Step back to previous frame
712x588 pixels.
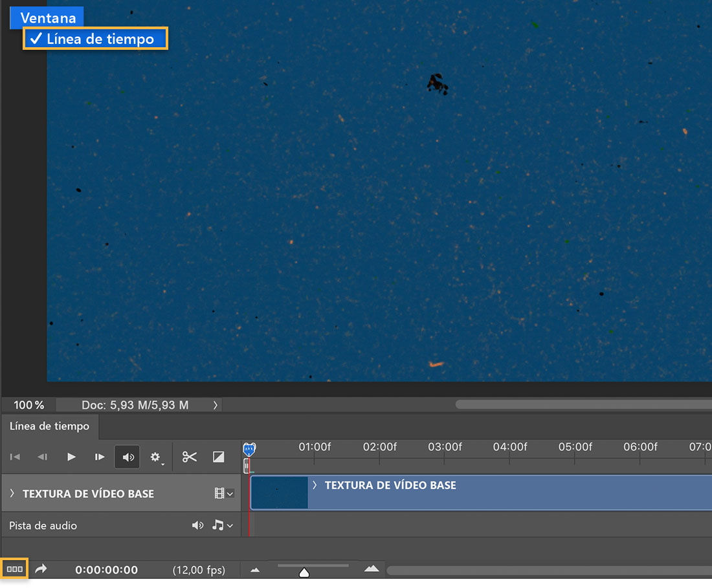click(x=43, y=457)
